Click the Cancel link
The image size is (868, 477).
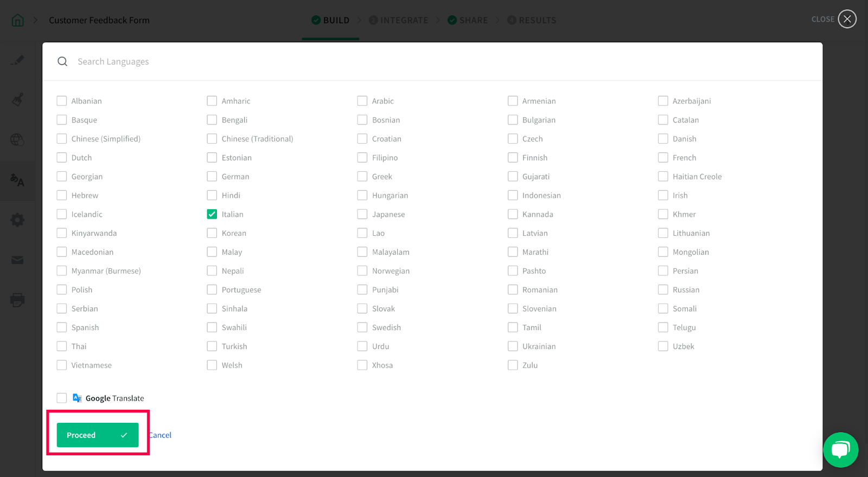160,435
